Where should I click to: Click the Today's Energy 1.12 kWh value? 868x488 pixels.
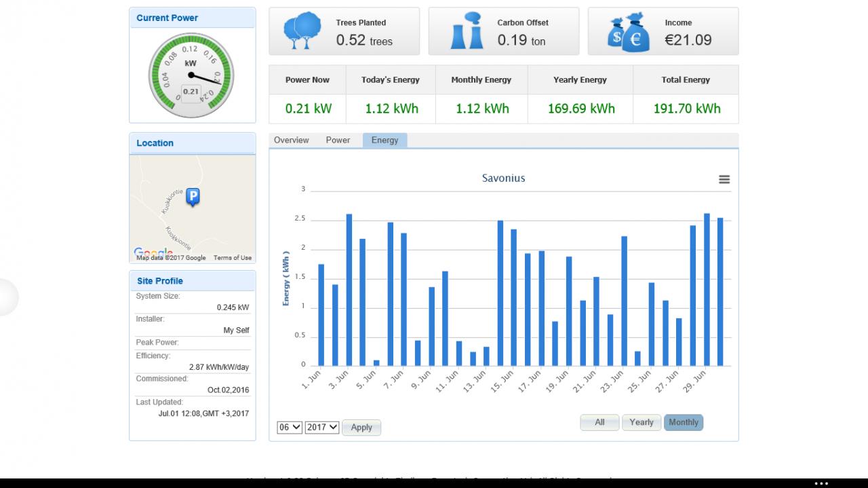pyautogui.click(x=391, y=109)
